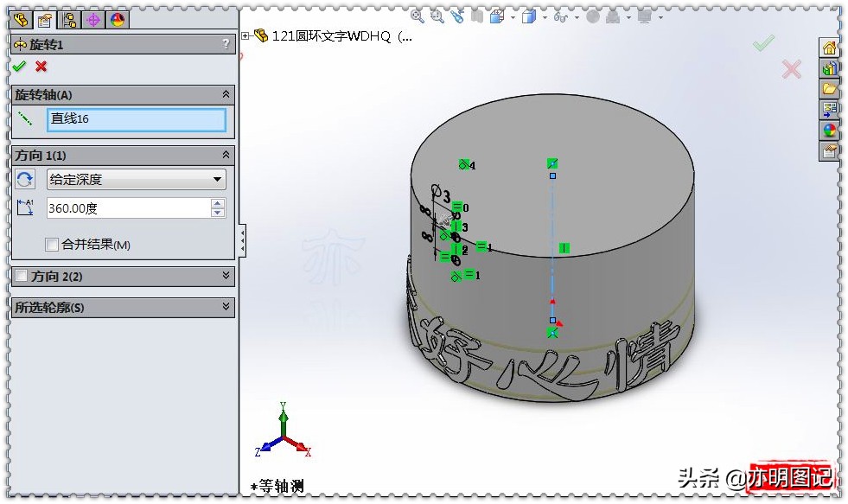Toggle the 方向2(2) checkbox
The height and width of the screenshot is (504, 848).
pos(22,277)
